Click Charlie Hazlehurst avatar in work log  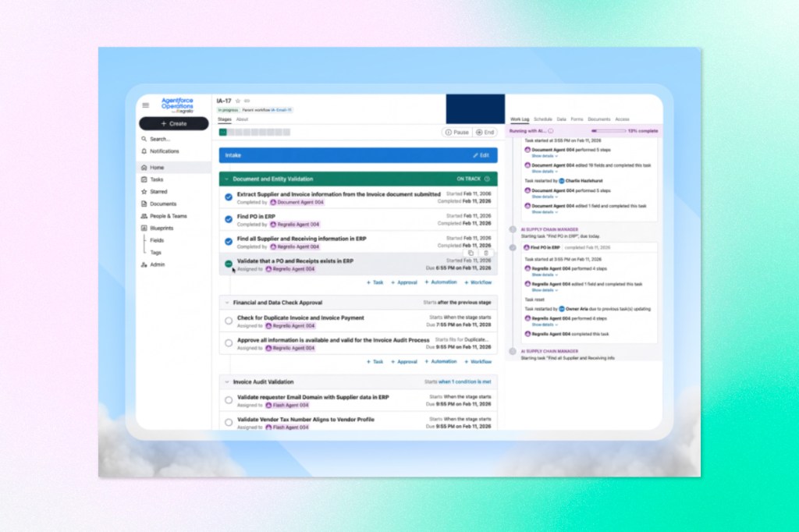click(562, 181)
